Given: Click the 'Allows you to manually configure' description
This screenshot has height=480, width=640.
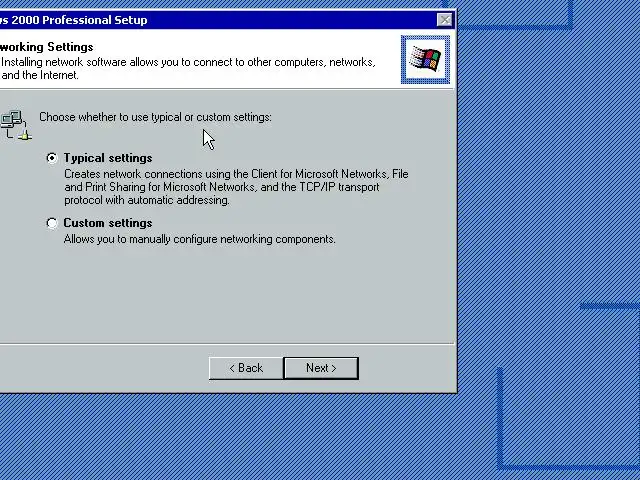Looking at the screenshot, I should pos(200,239).
